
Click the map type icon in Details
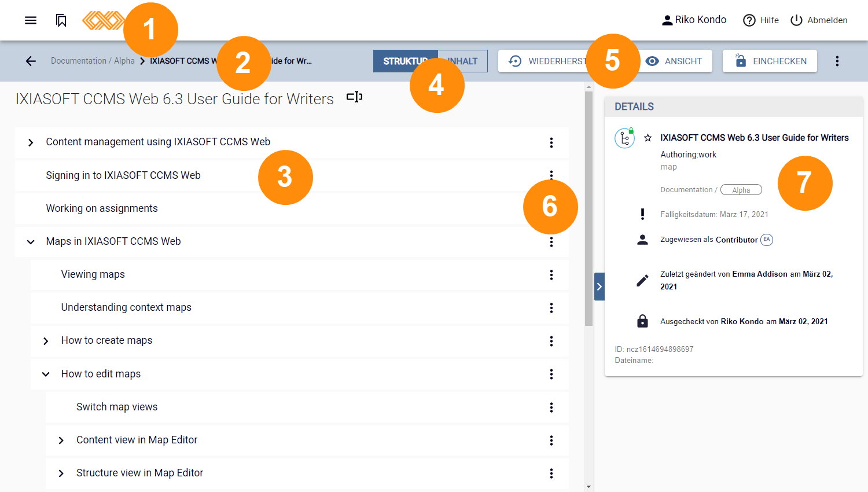point(624,138)
